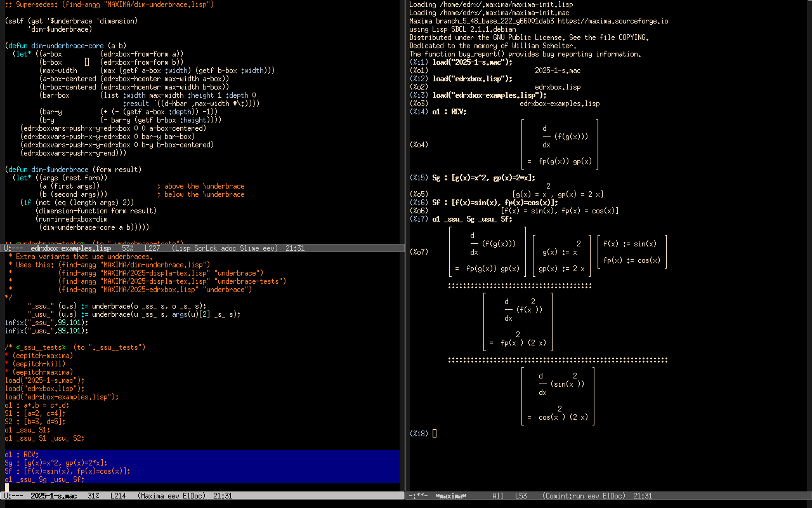The width and height of the screenshot is (812, 508).
Task: Click the 53% buffer position indicator
Action: click(128, 248)
